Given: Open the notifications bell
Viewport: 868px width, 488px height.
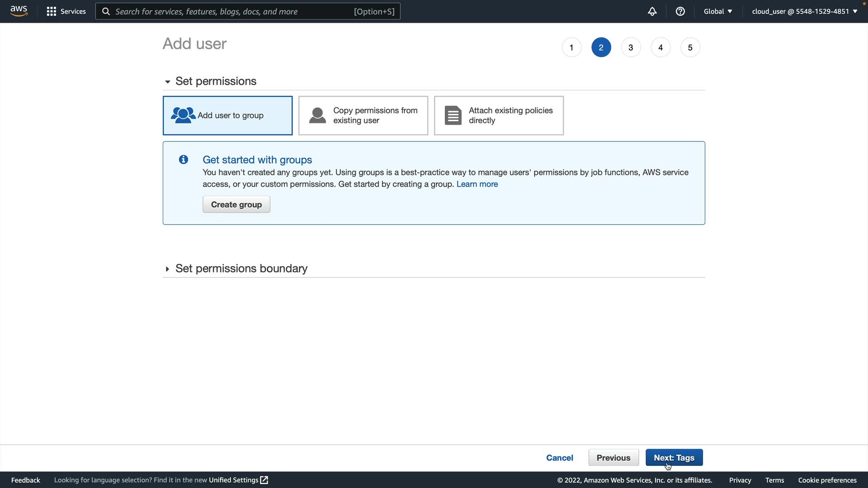Looking at the screenshot, I should (652, 11).
